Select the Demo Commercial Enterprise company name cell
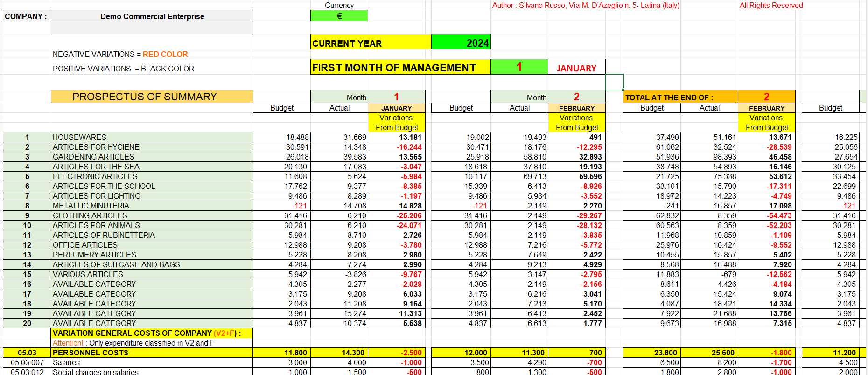 [x=152, y=16]
